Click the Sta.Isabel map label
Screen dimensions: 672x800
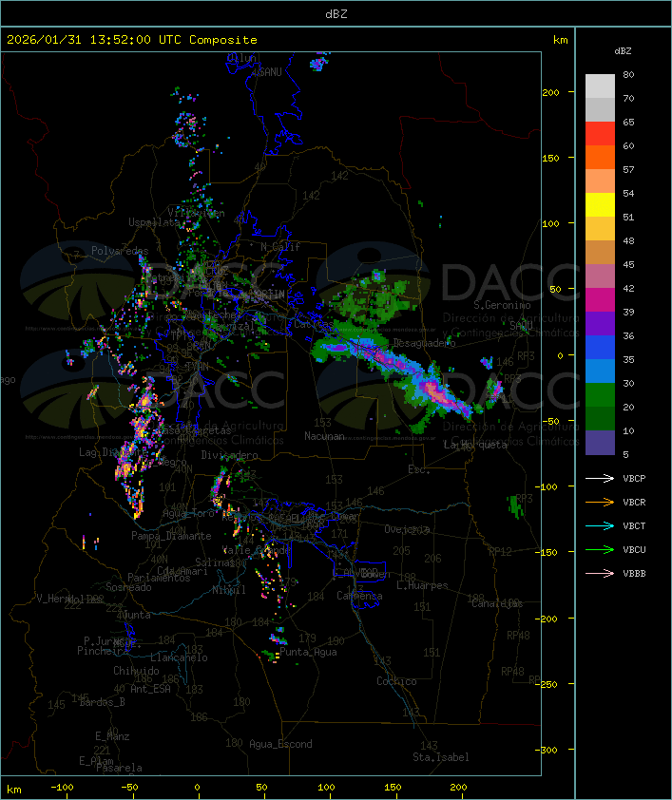pyautogui.click(x=440, y=757)
